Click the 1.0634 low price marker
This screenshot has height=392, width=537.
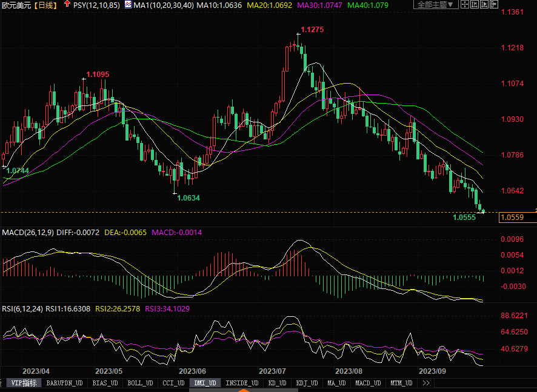(x=188, y=198)
